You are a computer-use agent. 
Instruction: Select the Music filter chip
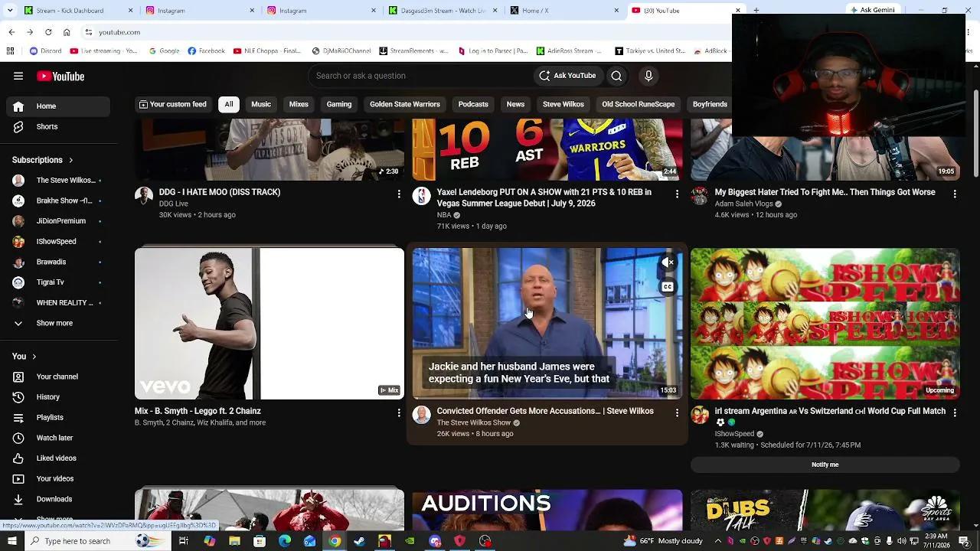click(x=261, y=104)
